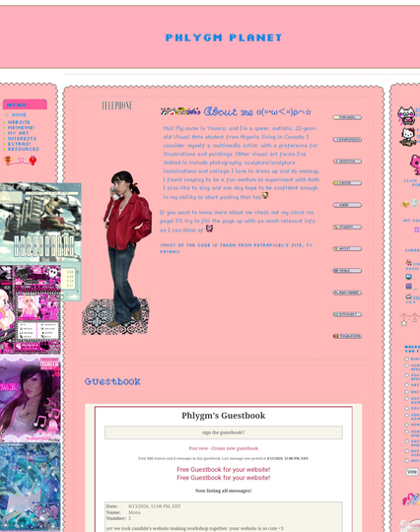Viewport: 420px width, 532px height.
Task: Click the game controller icon in sidebar
Action: 409,297
